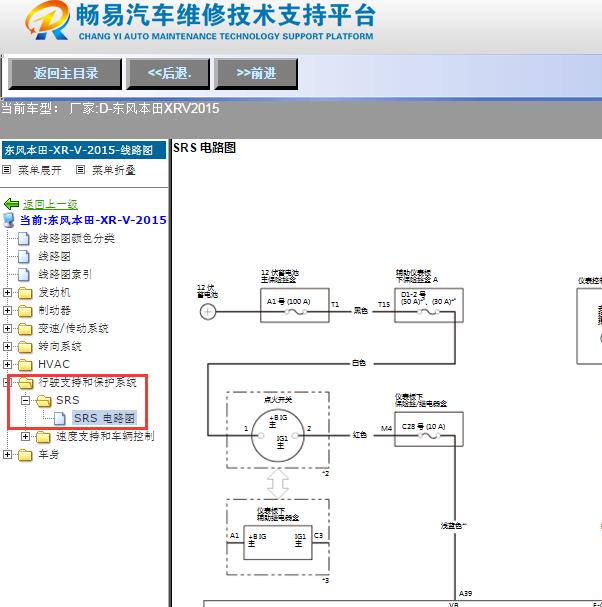Image resolution: width=602 pixels, height=607 pixels.
Task: Select the SRS folder label
Action: (x=68, y=400)
